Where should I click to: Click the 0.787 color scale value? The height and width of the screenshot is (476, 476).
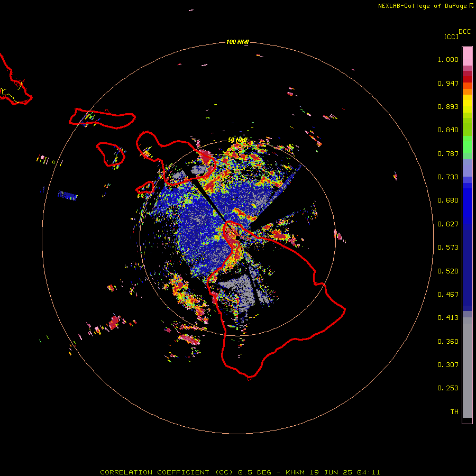448,153
